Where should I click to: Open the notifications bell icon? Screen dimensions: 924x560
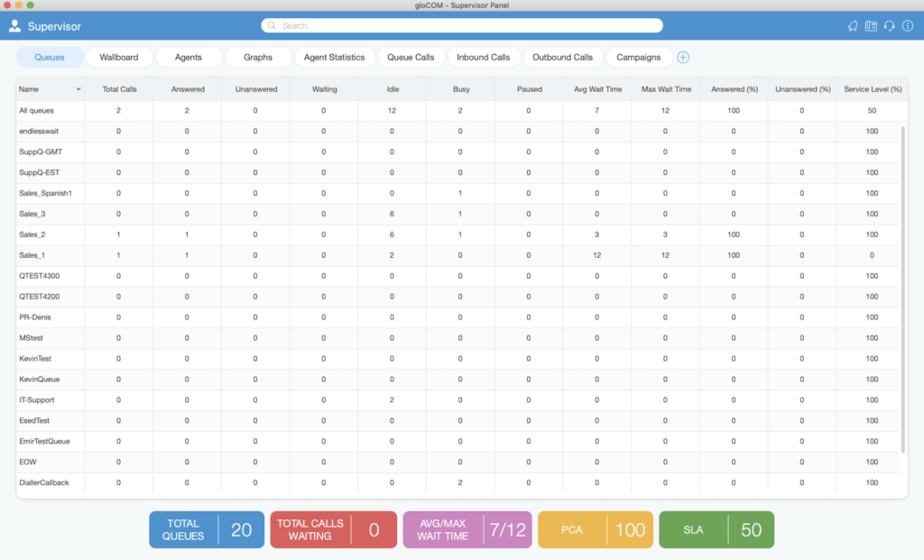853,26
